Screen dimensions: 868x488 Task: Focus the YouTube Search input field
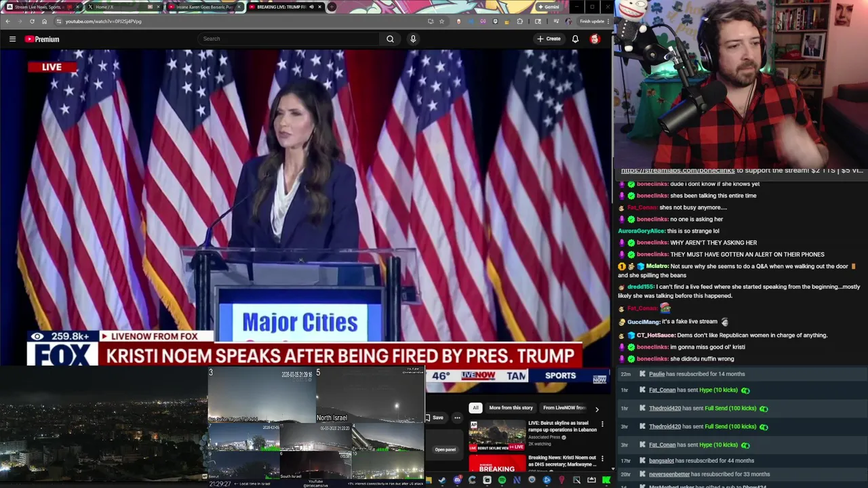pos(290,39)
